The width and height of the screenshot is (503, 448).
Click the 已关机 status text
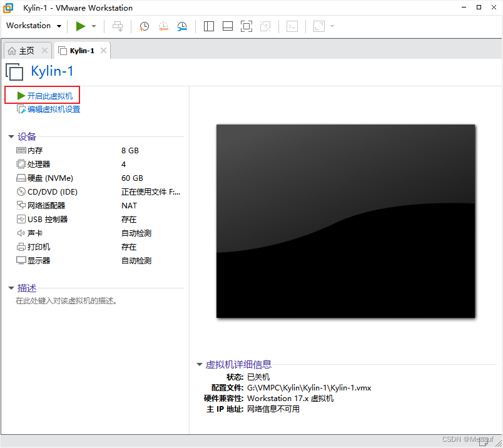point(258,377)
